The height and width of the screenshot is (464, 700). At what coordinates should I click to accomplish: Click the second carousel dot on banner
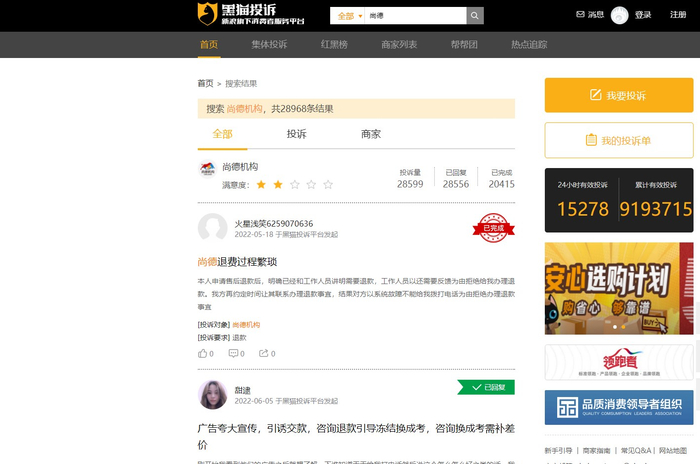point(623,327)
